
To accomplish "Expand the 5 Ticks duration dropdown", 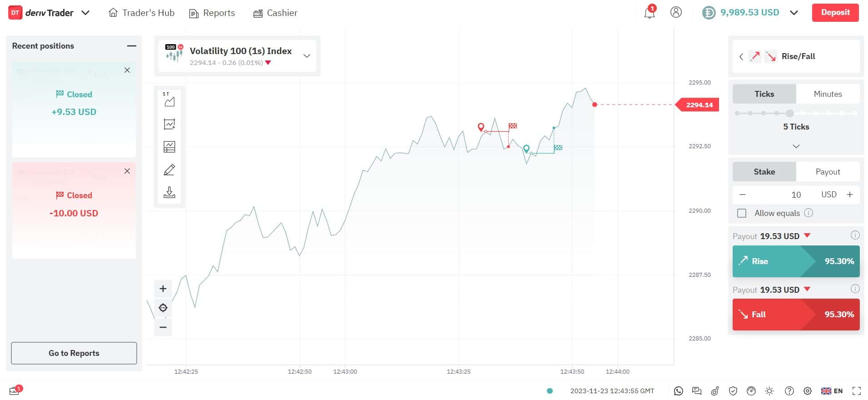I will [x=796, y=146].
